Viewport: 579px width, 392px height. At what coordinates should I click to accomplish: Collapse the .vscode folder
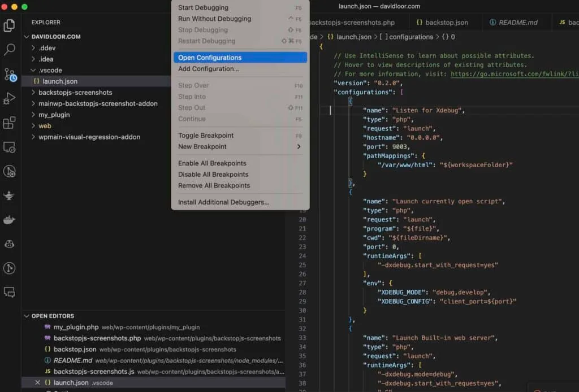point(33,70)
